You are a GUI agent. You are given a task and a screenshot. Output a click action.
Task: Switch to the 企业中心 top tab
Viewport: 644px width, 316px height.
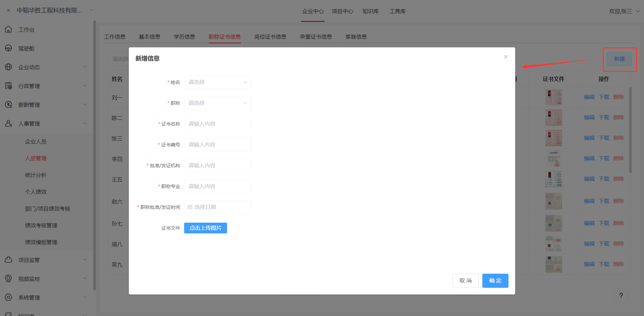coord(313,11)
